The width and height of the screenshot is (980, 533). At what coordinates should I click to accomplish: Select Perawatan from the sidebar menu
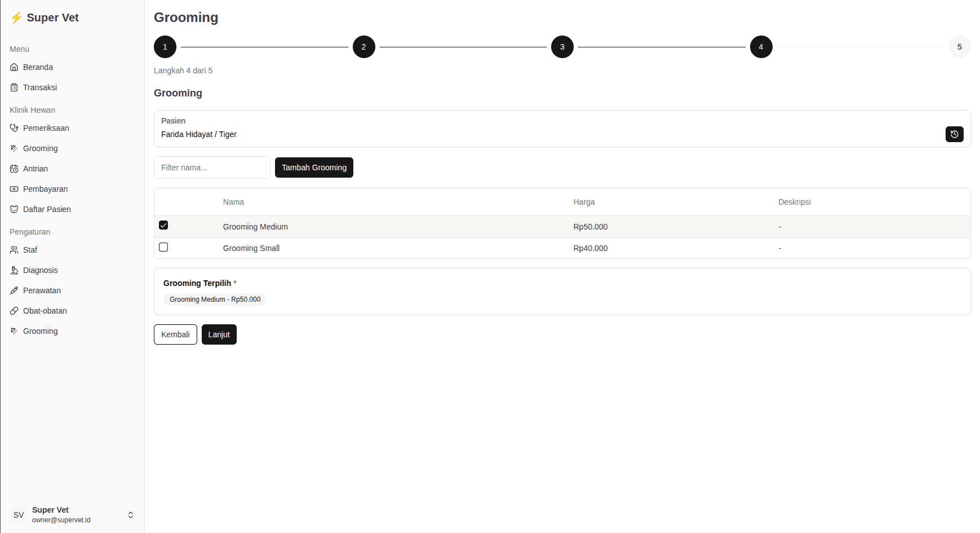coord(42,290)
